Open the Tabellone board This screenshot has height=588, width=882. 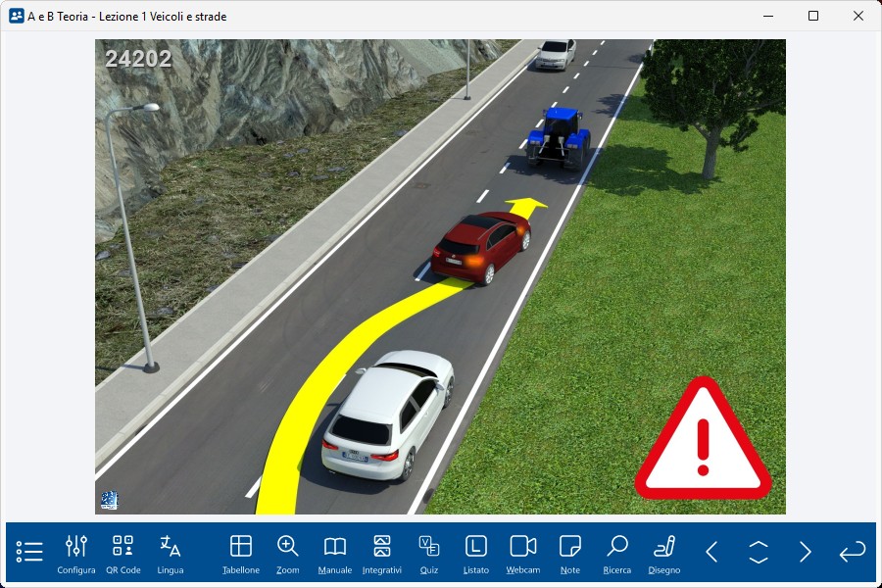[241, 554]
